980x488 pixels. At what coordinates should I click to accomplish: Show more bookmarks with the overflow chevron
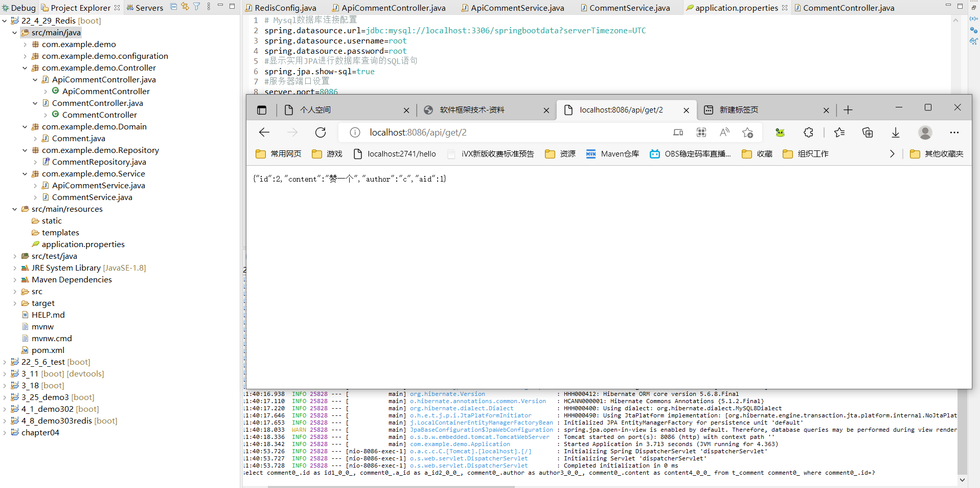coord(892,154)
